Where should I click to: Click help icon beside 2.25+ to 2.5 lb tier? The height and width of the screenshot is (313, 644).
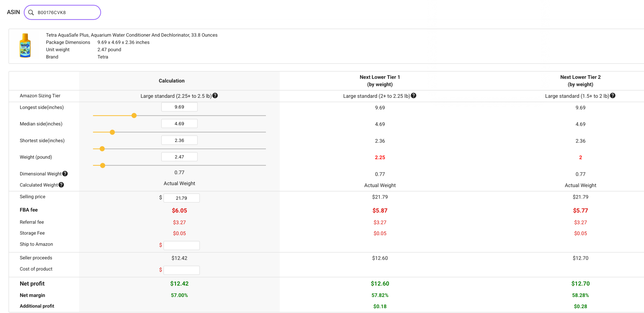pos(215,96)
